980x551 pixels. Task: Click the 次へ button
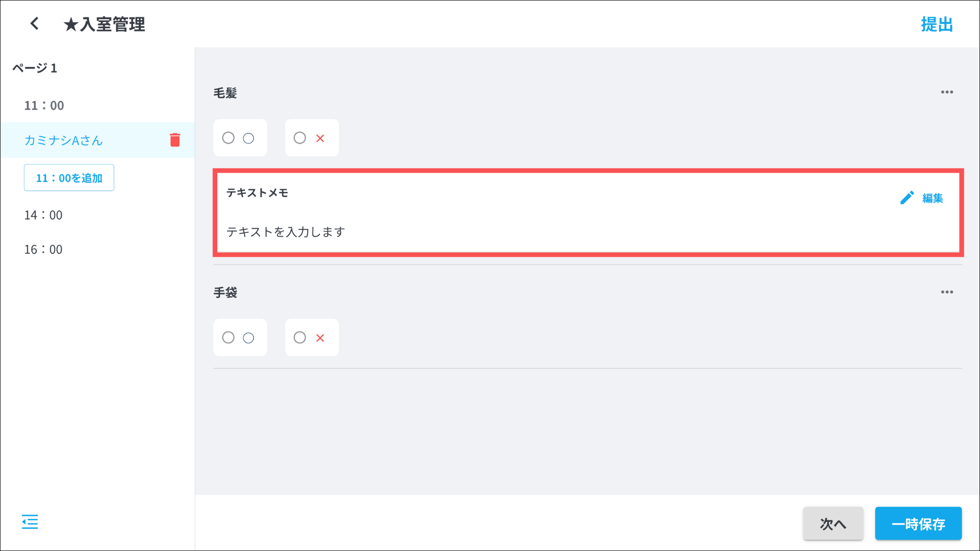(833, 524)
